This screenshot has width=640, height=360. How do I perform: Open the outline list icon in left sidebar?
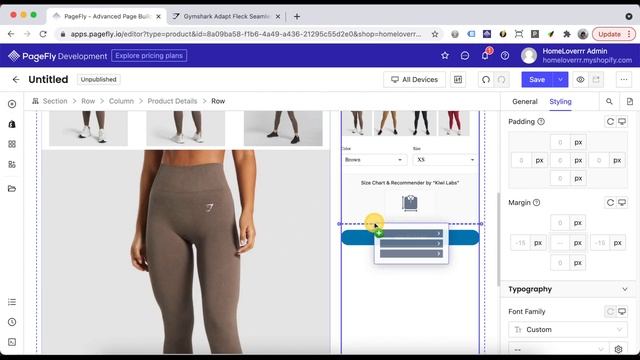point(12,302)
